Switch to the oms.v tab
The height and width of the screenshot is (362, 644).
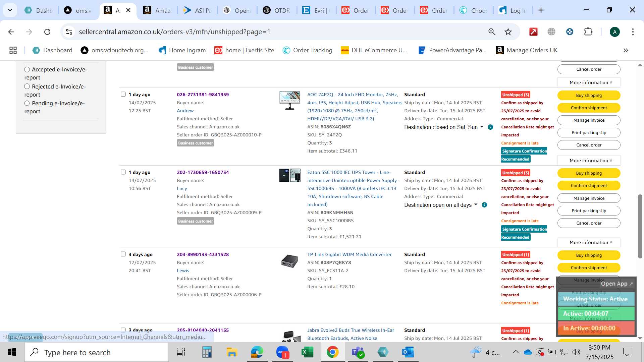click(x=79, y=10)
